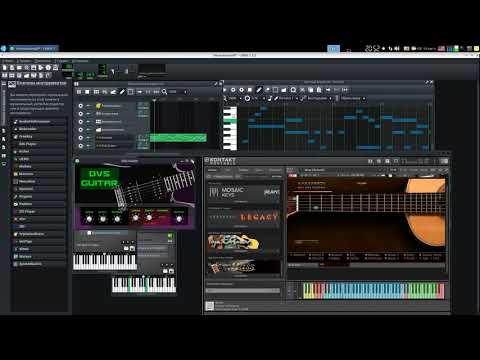This screenshot has height=360, width=480.
Task: Select draw mode pencil in Song Editor
Action: pos(122,92)
